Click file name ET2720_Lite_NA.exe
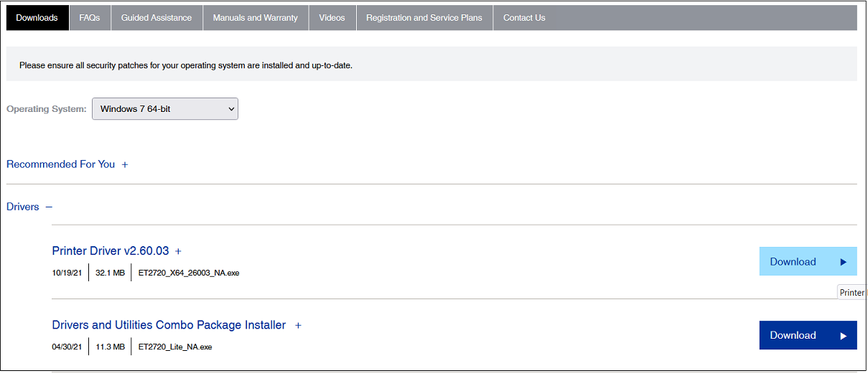 [175, 347]
